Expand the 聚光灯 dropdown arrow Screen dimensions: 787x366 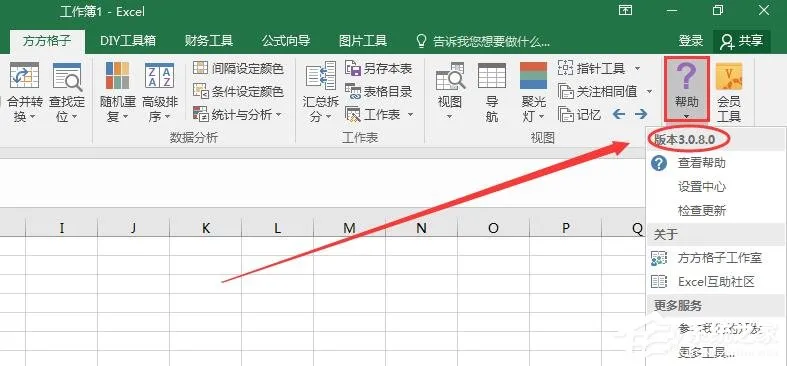tap(542, 117)
